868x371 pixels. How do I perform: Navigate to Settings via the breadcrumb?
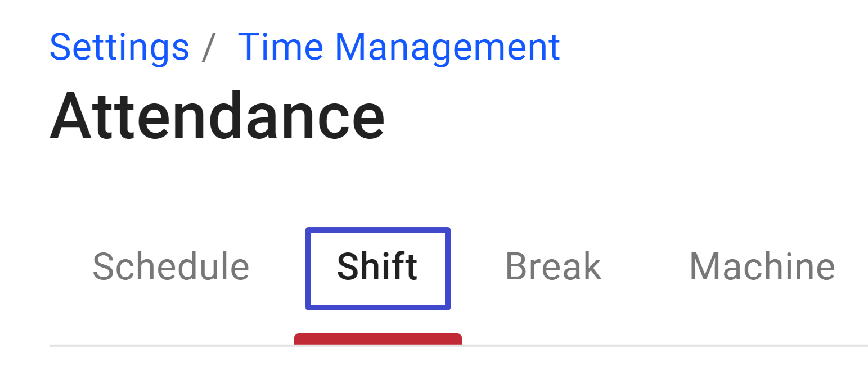pyautogui.click(x=119, y=47)
